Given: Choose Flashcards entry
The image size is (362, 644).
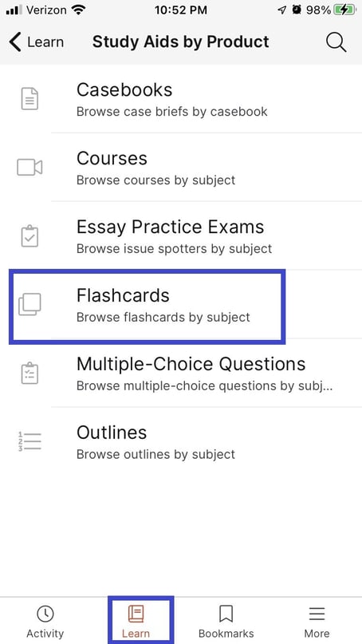Looking at the screenshot, I should pyautogui.click(x=181, y=304).
